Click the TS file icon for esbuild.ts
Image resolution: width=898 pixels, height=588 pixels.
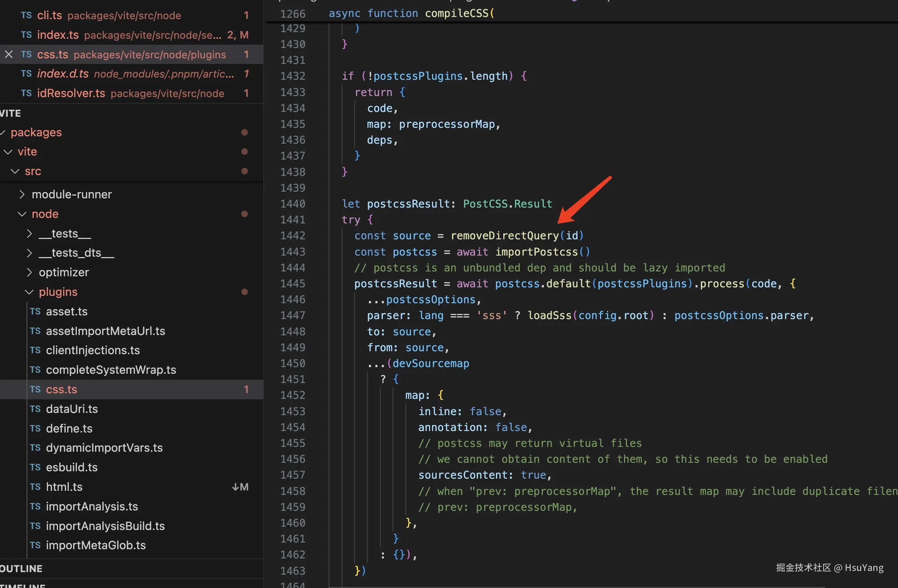[35, 467]
